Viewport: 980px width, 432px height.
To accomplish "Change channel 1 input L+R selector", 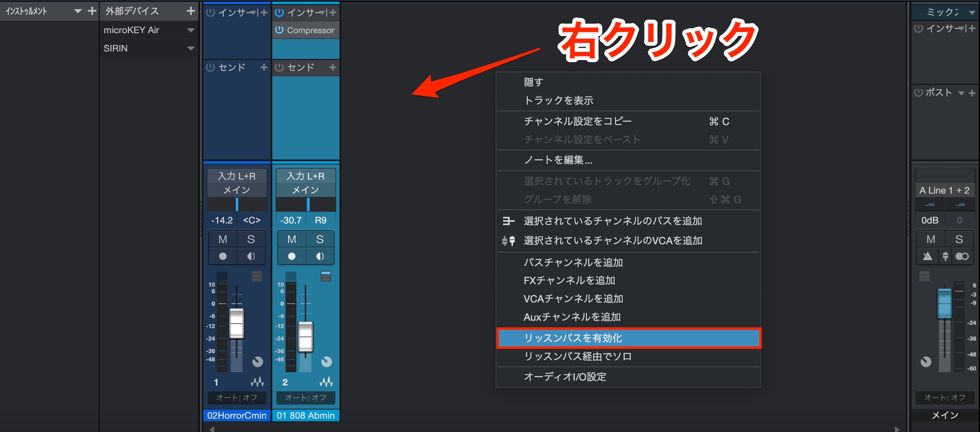I will pyautogui.click(x=237, y=176).
